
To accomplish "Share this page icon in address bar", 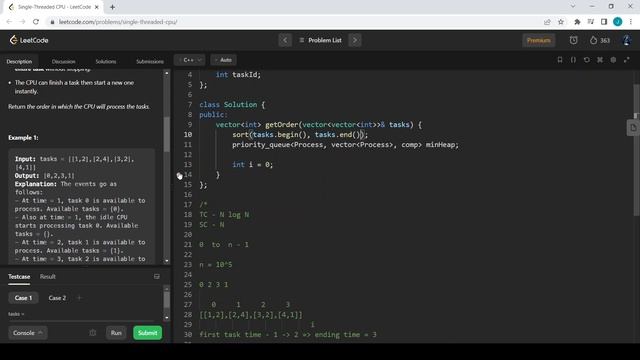I will pyautogui.click(x=547, y=22).
